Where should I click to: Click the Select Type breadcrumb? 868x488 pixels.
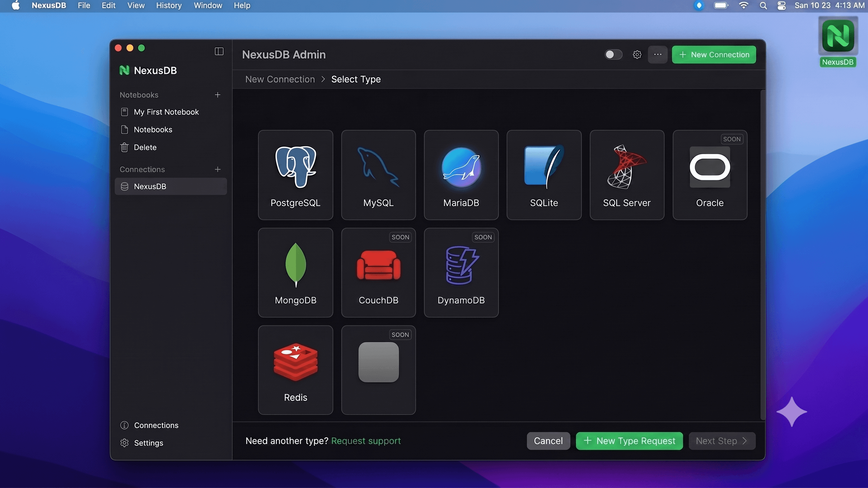coord(356,79)
